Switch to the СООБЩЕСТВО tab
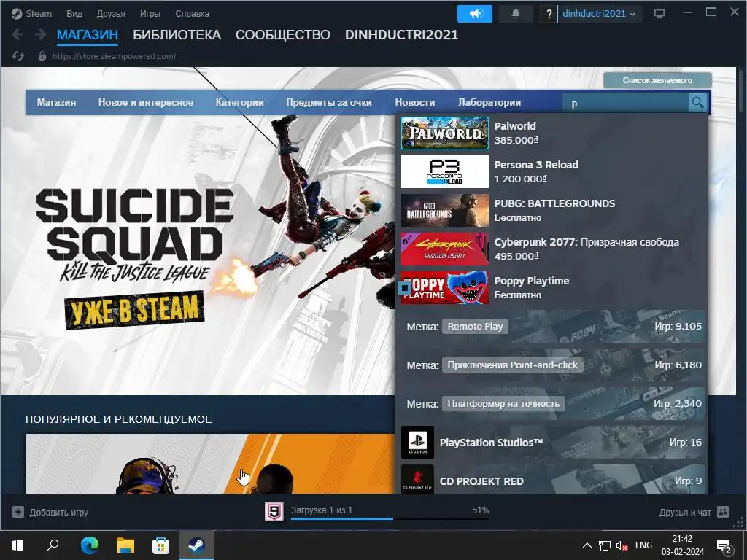The width and height of the screenshot is (747, 560). [x=282, y=35]
